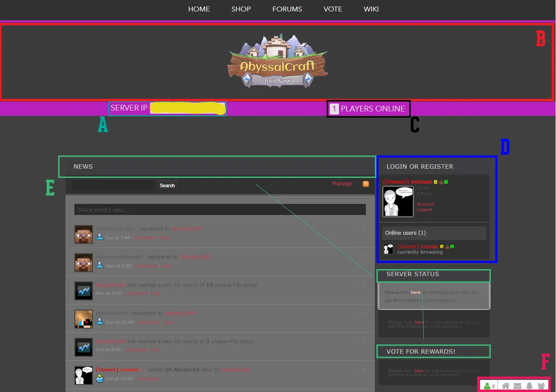Open the SHOP menu item
Screen dimensions: 556x392
(241, 9)
